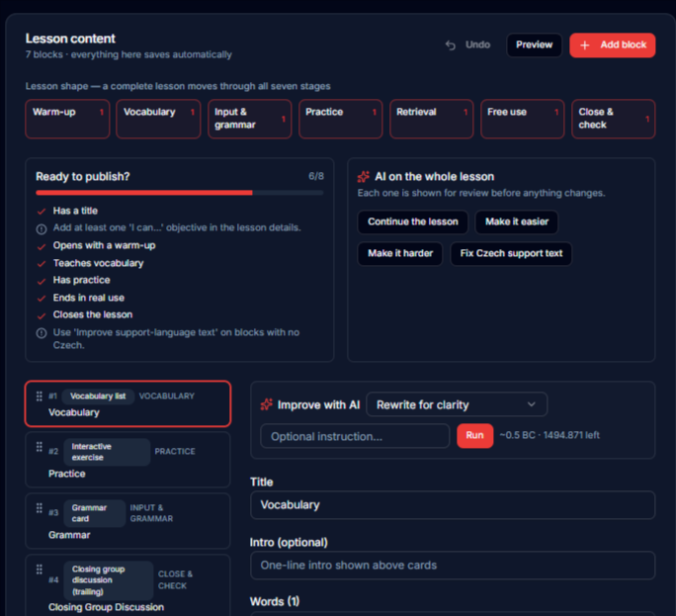Click '7 blocks · everything here saves automatically' subtitle
The width and height of the screenshot is (676, 616).
click(128, 54)
